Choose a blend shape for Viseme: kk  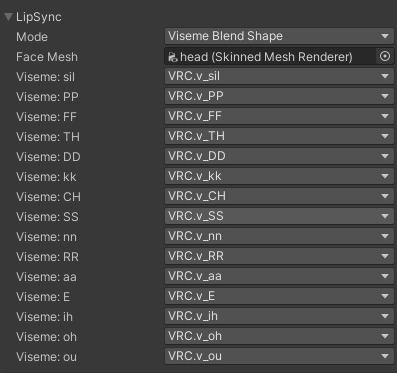click(279, 176)
